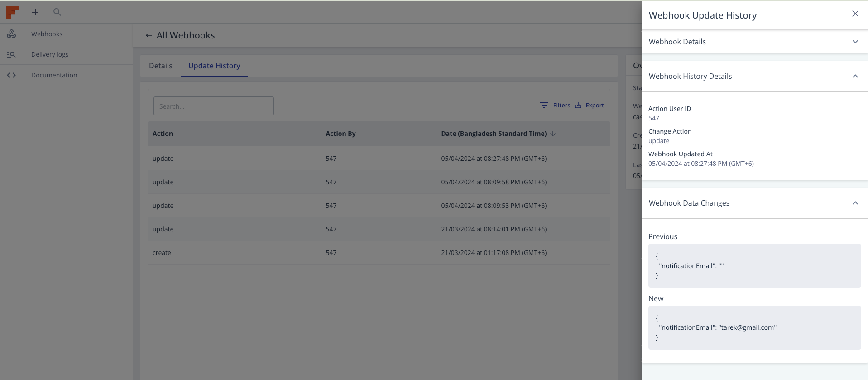Click the Documentation code brackets icon

tap(11, 75)
